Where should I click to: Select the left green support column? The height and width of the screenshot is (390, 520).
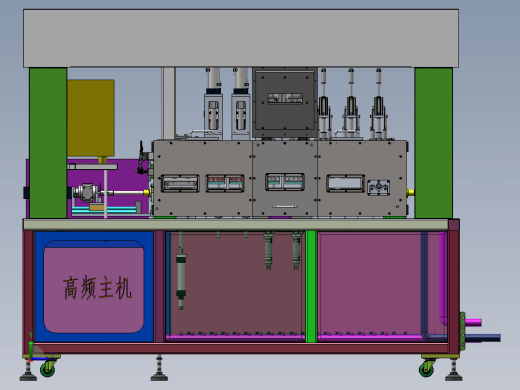[x=48, y=143]
